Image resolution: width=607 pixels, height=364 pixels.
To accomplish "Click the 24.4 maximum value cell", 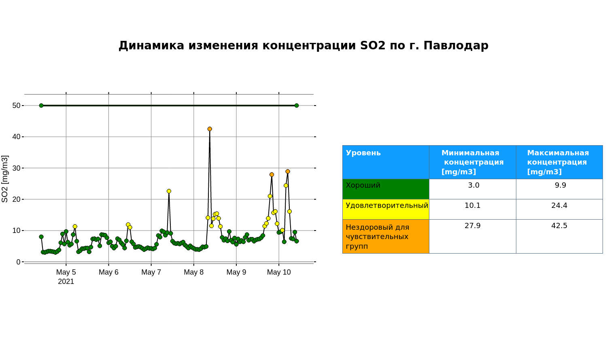I will (559, 209).
